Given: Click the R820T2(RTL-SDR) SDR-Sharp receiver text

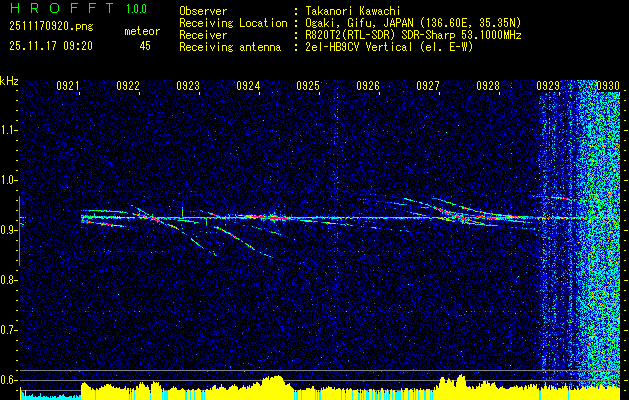Looking at the screenshot, I should [x=413, y=35].
